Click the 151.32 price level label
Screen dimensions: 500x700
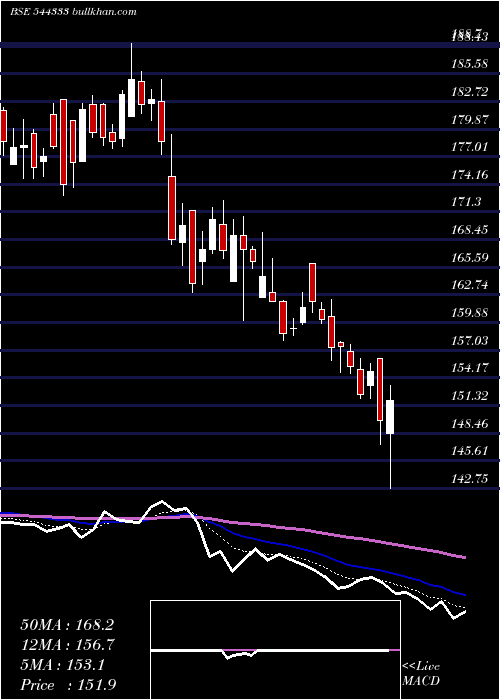(x=469, y=396)
